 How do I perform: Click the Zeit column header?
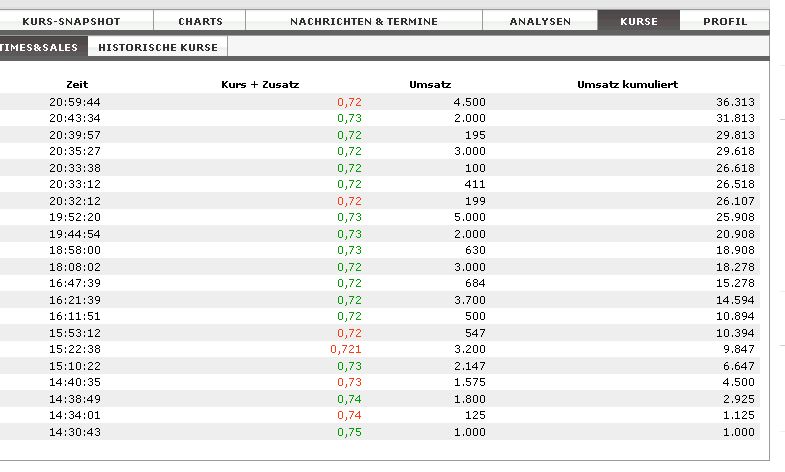point(77,85)
